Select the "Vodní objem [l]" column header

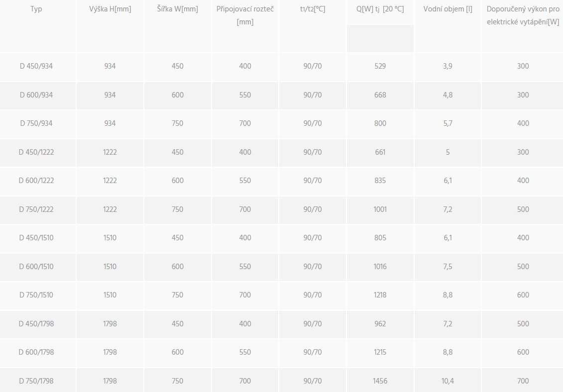tap(448, 9)
